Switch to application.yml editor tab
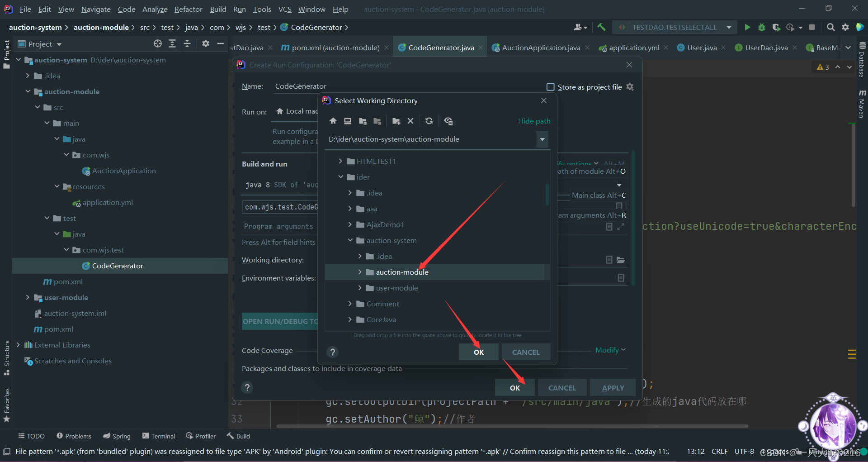This screenshot has height=462, width=868. pyautogui.click(x=634, y=48)
